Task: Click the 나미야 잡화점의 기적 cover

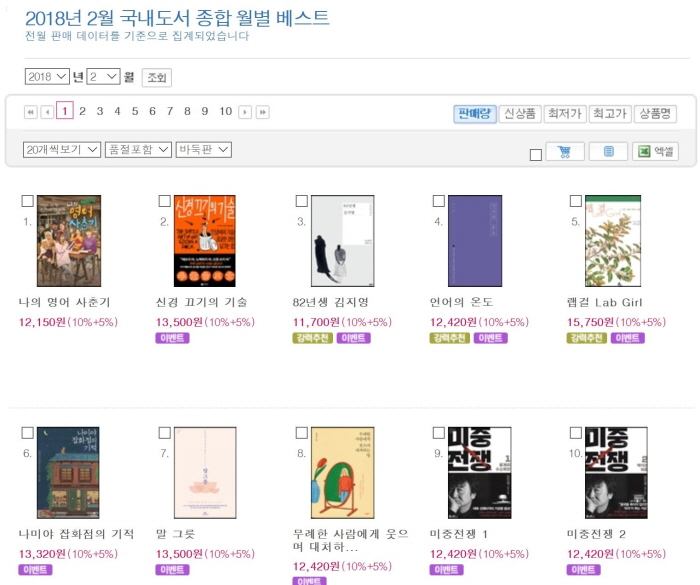Action: [68, 472]
